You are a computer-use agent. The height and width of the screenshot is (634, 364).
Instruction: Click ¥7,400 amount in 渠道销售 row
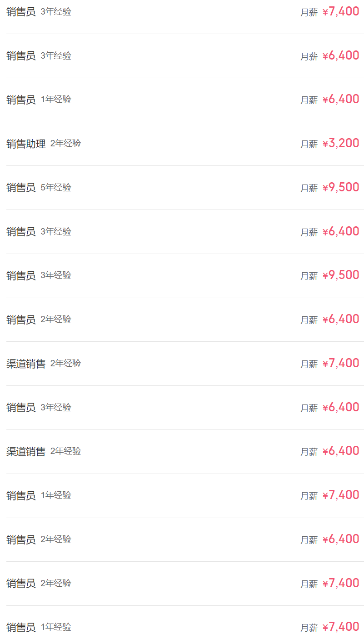[x=341, y=363]
